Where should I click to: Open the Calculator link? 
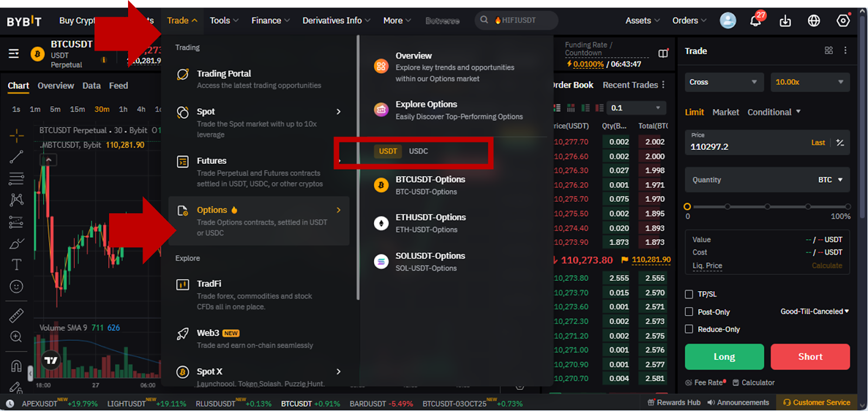754,383
